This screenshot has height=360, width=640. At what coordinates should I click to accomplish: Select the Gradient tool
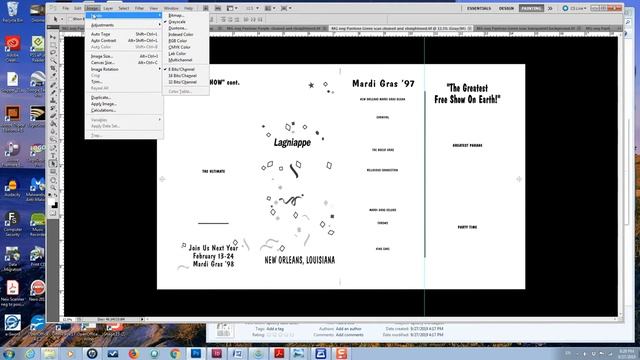click(53, 124)
